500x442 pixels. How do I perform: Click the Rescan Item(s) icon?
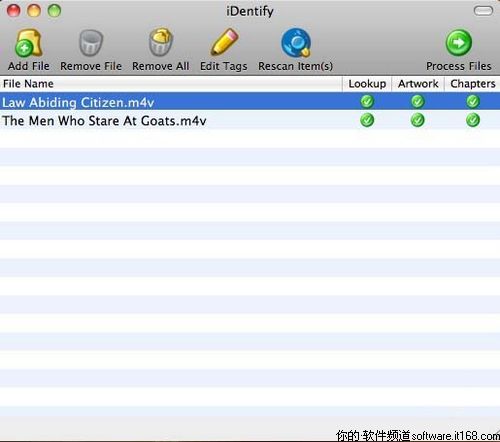click(x=296, y=43)
